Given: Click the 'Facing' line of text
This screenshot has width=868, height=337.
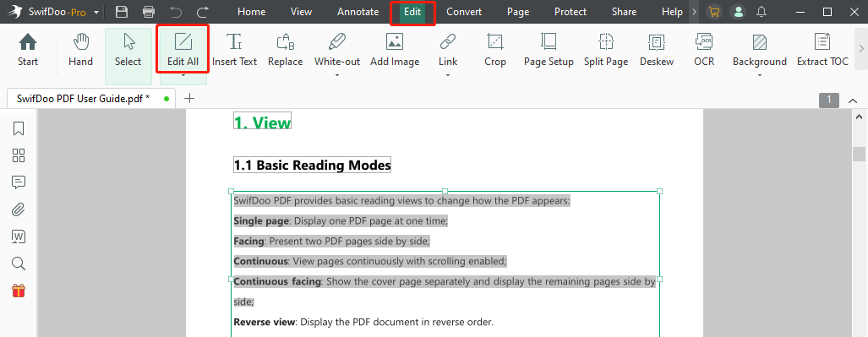Looking at the screenshot, I should click(x=331, y=242).
